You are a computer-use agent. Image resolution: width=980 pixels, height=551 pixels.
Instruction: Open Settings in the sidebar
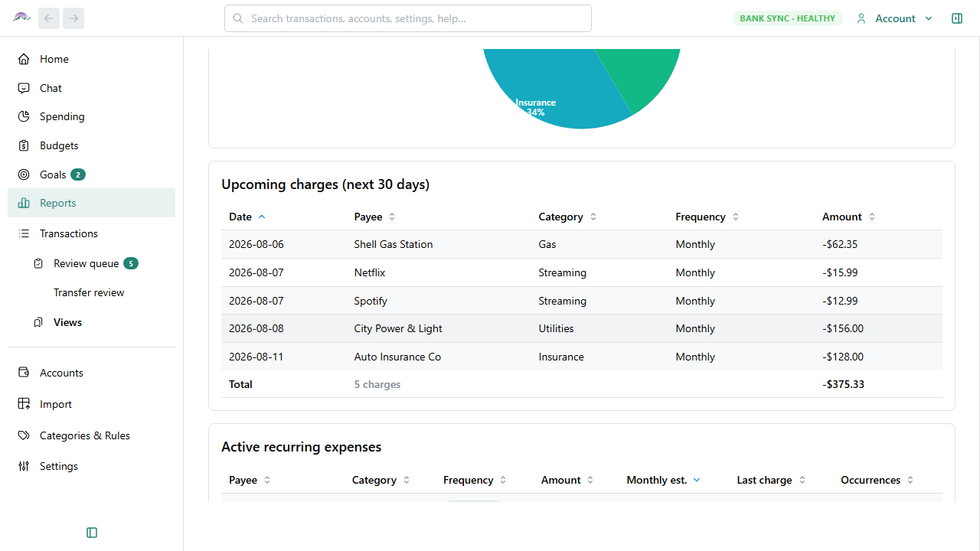pyautogui.click(x=91, y=466)
